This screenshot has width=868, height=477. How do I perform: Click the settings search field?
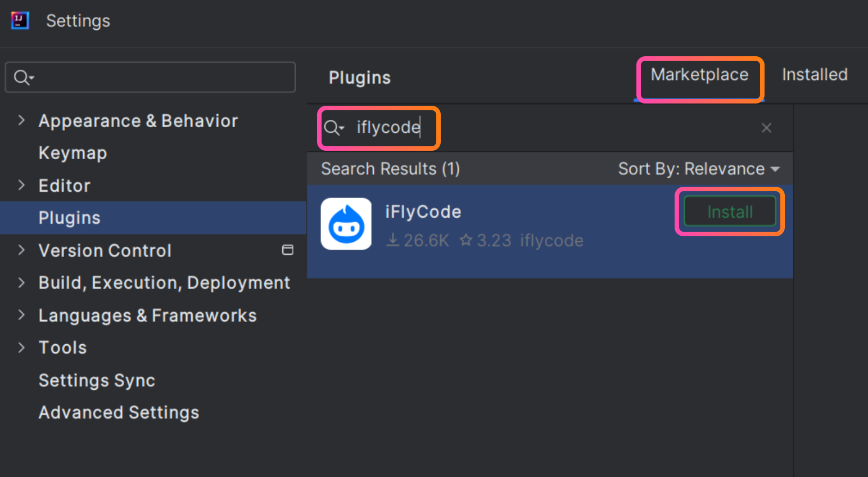coord(150,77)
